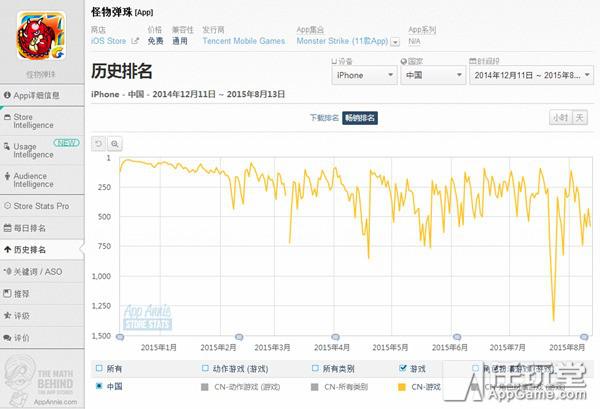Open the iPhone device dropdown

coord(361,75)
